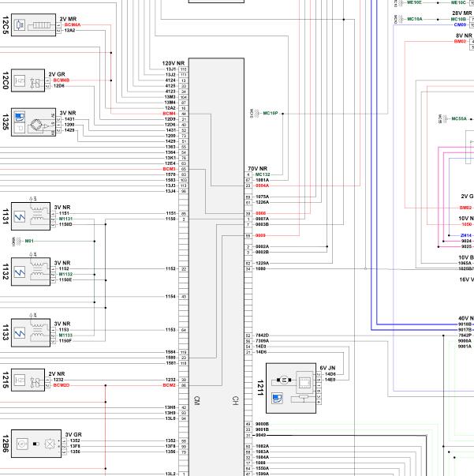The image size is (474, 476).
Task: Select the 12C5 component symbol box
Action: pyautogui.click(x=33, y=25)
